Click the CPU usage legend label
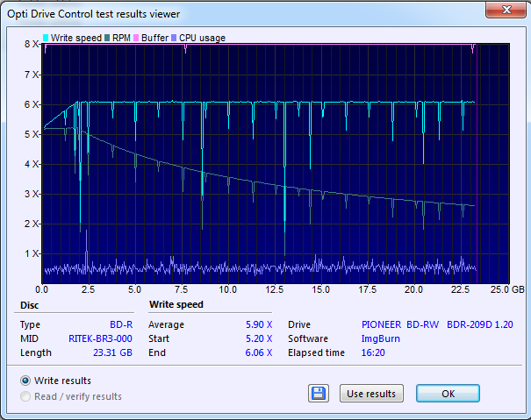 point(202,38)
